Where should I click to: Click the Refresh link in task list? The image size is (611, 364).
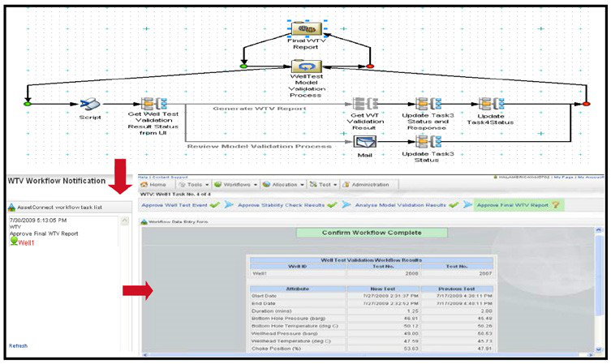(x=18, y=345)
